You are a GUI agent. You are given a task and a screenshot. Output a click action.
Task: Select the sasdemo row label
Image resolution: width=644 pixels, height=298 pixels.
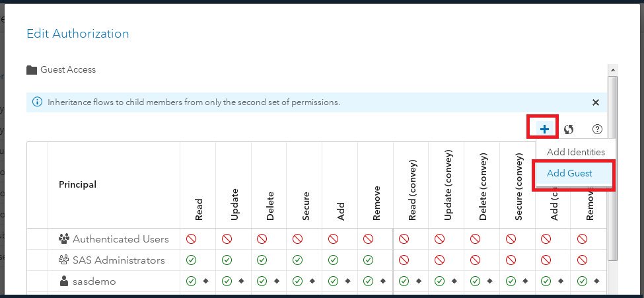coord(94,281)
